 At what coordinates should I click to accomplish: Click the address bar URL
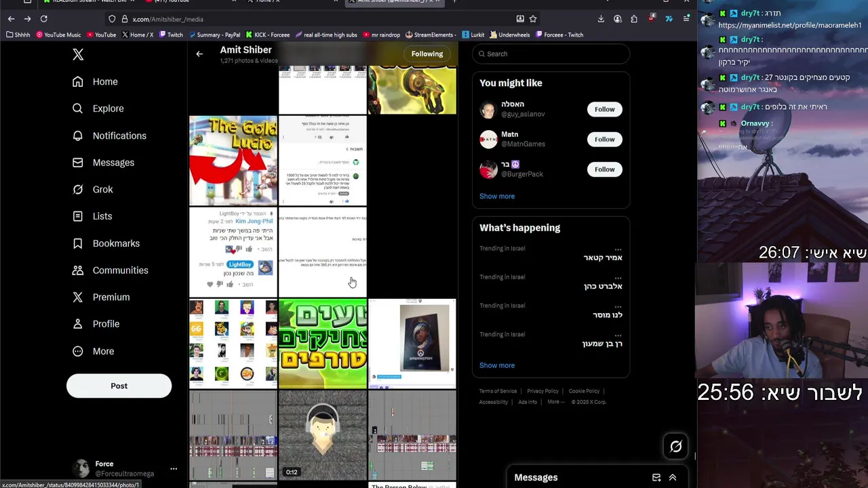(168, 19)
